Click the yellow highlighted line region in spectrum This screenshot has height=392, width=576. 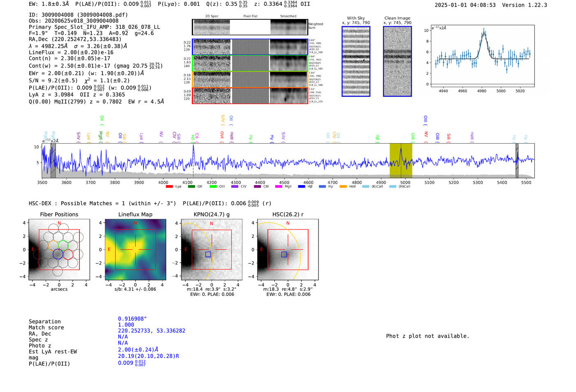pyautogui.click(x=401, y=160)
